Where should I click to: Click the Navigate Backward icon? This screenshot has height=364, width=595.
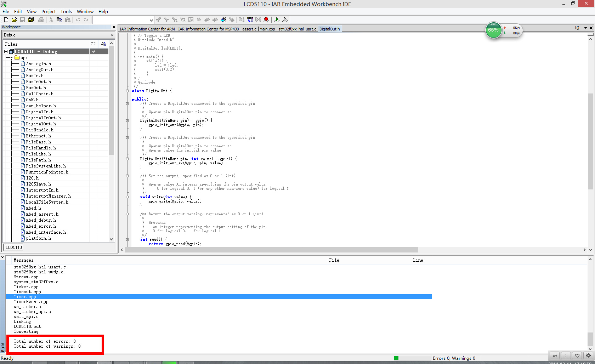pyautogui.click(x=223, y=20)
